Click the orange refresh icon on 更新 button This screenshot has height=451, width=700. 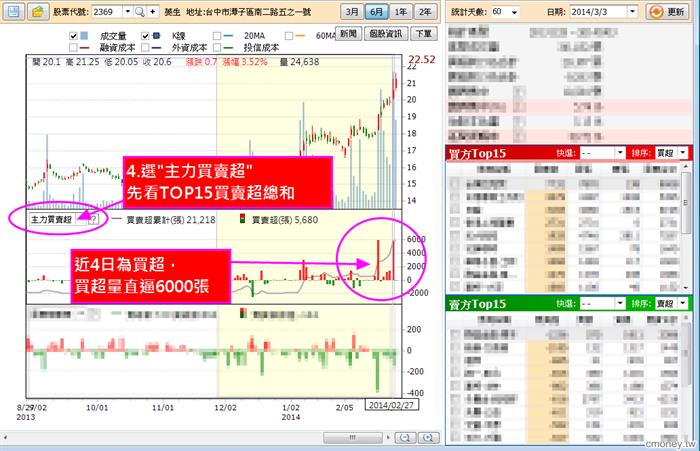(x=656, y=12)
